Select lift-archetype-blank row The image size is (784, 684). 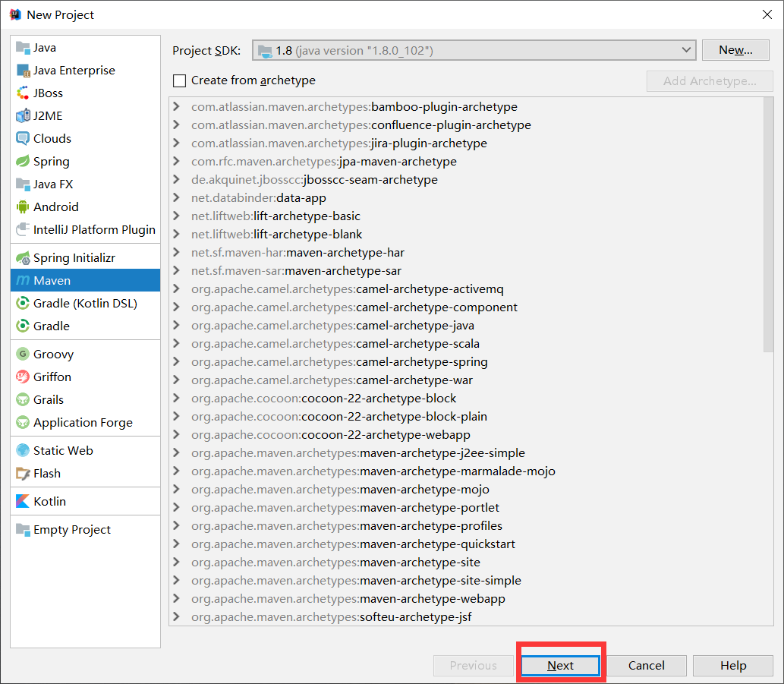click(x=466, y=234)
